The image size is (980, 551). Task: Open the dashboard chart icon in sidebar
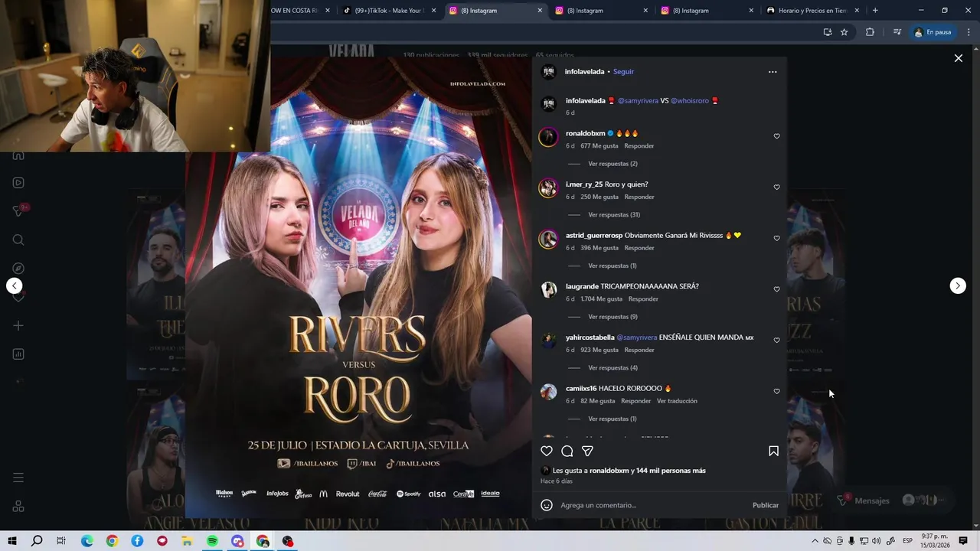click(x=18, y=354)
